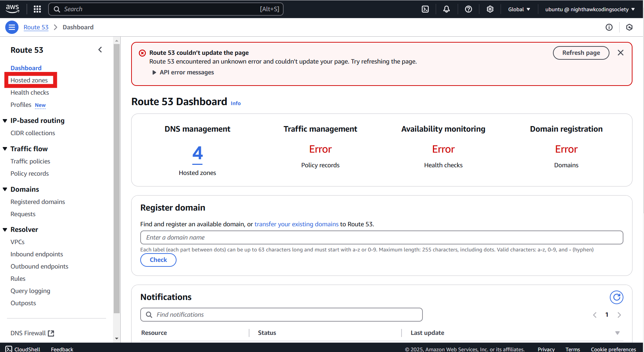
Task: Collapse the IP-based routing section
Action: [5, 121]
